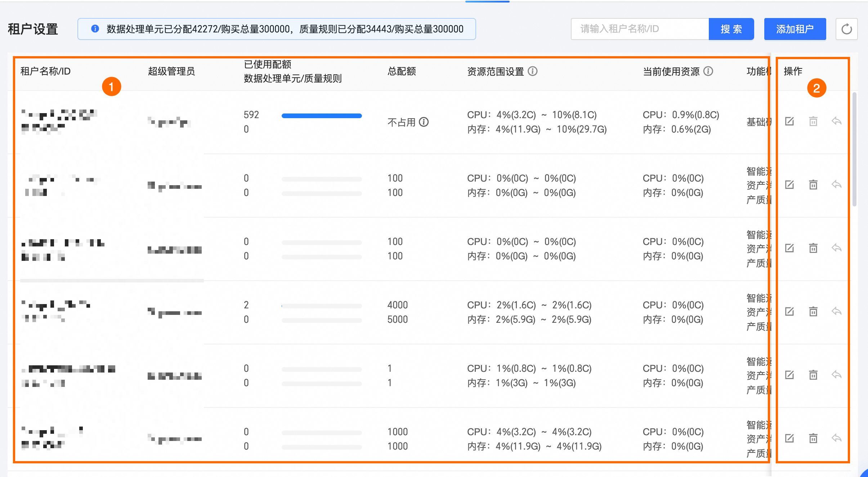This screenshot has height=477, width=868.
Task: Click the refresh icon beside 添加租户
Action: point(846,29)
